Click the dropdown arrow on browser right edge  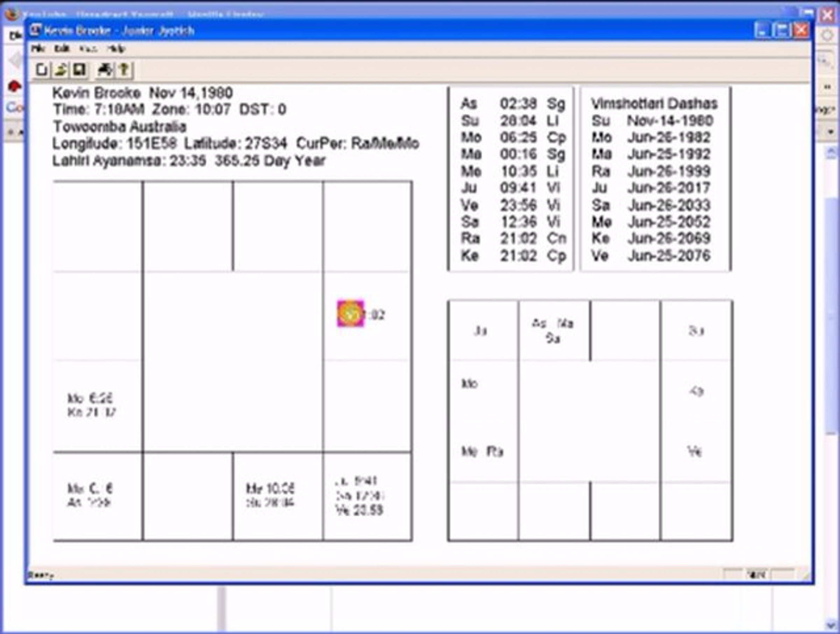[831, 132]
